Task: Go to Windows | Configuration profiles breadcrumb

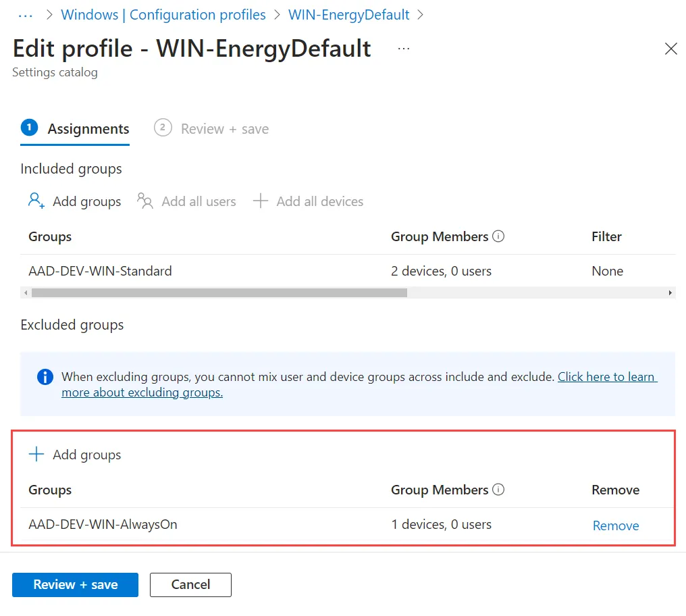Action: 163,14
